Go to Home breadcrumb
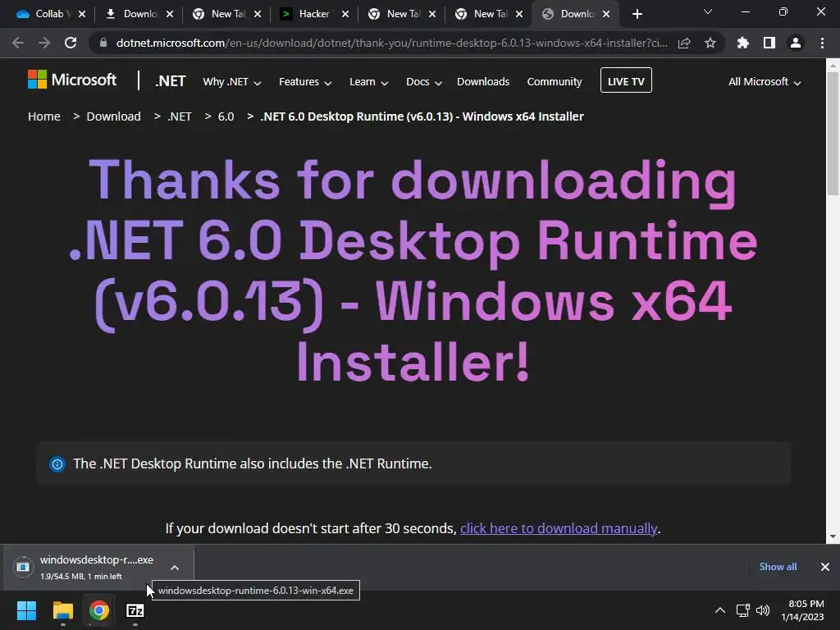 (44, 116)
